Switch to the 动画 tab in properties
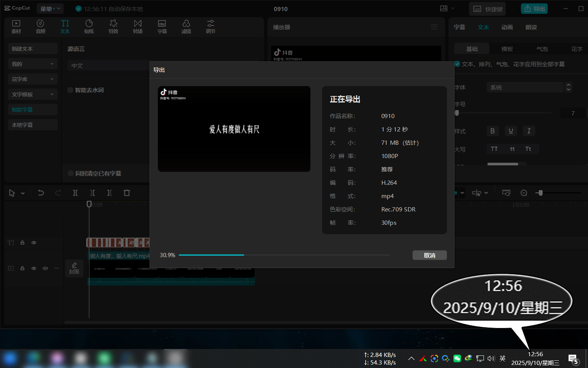This screenshot has height=368, width=588. (x=507, y=27)
